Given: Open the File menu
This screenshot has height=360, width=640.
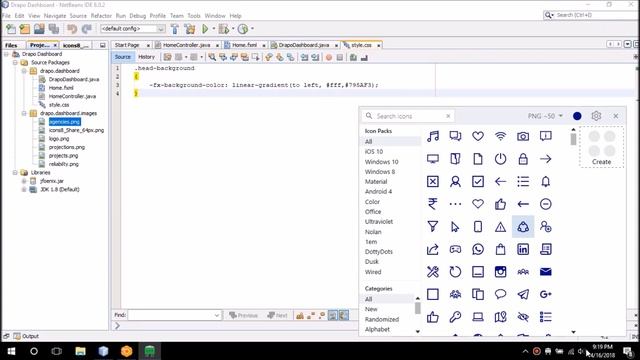Looking at the screenshot, I should pos(6,16).
